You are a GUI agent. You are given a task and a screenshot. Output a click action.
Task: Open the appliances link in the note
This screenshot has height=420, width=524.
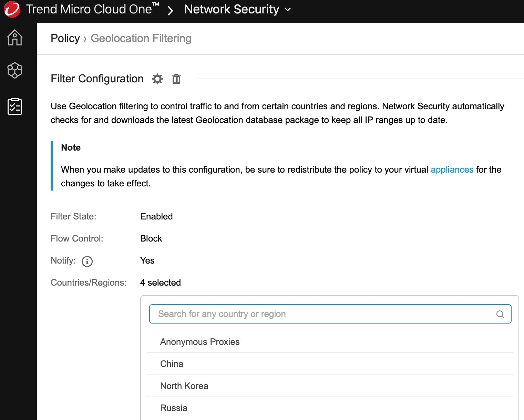coord(452,170)
